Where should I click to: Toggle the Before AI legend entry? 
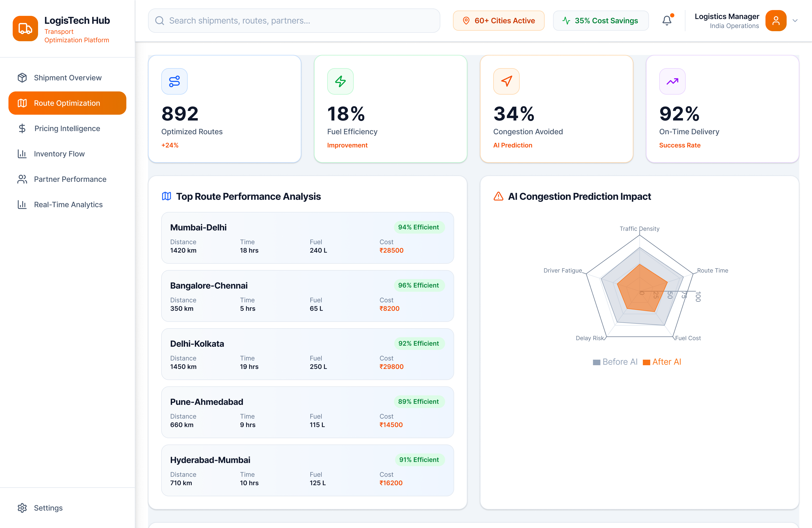point(615,362)
